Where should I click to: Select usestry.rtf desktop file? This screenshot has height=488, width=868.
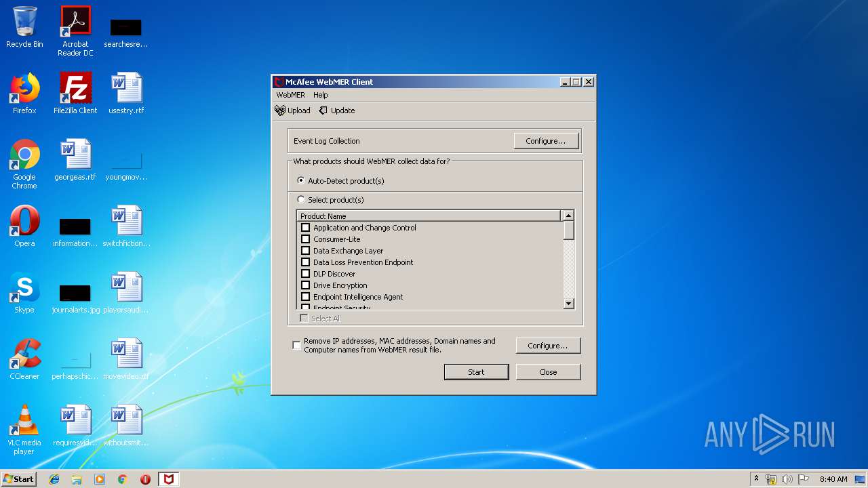pos(126,94)
